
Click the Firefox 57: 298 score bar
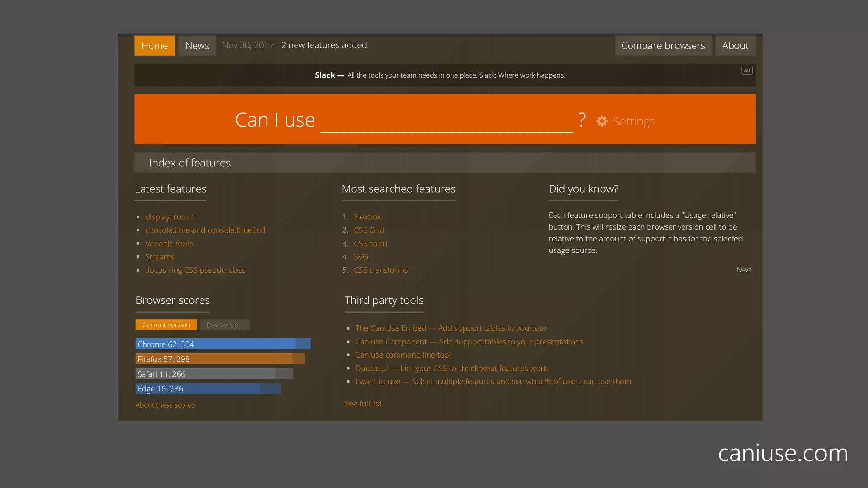pos(220,359)
